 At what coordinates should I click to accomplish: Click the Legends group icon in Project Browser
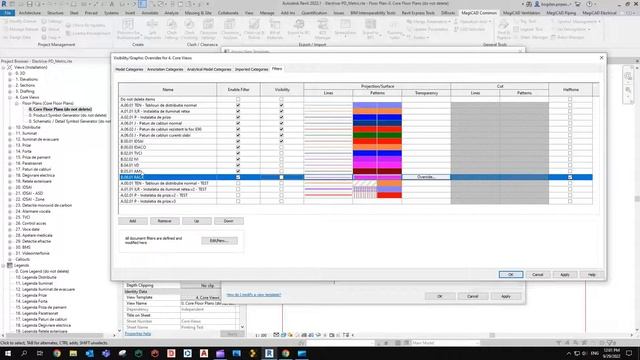click(x=10, y=265)
